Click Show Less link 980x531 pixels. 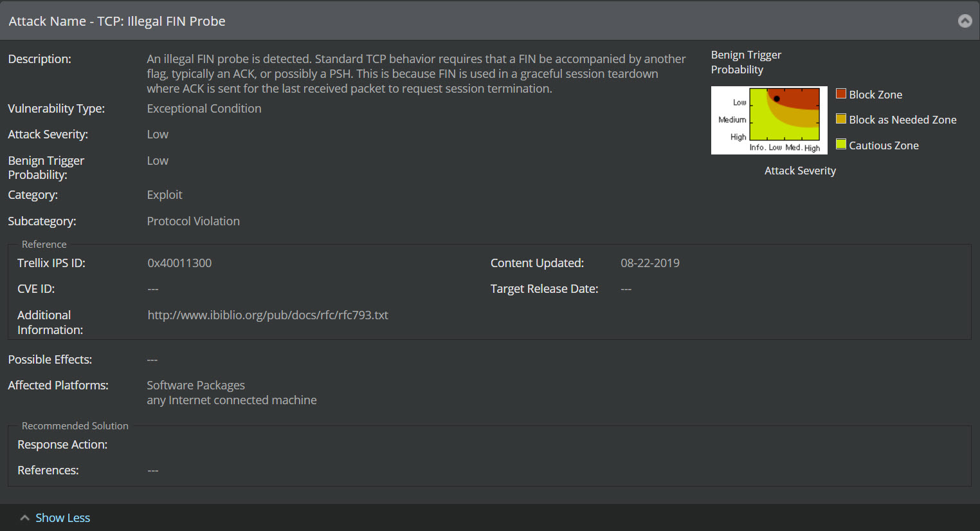point(62,518)
